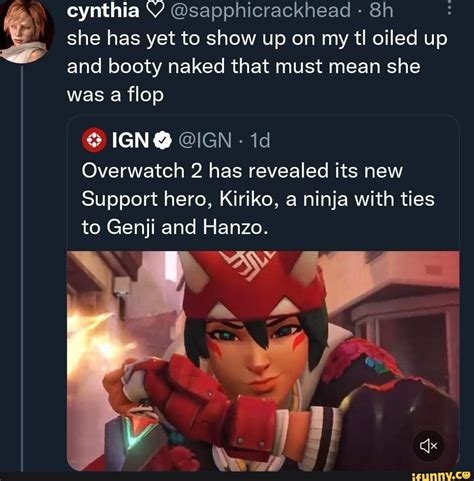Click the 'was a flop' text line
Image resolution: width=474 pixels, height=481 pixels.
pos(115,95)
